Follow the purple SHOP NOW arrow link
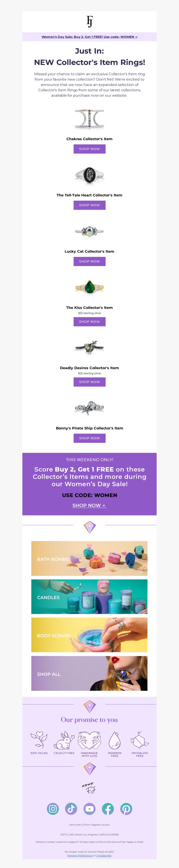The image size is (179, 868). click(x=89, y=506)
